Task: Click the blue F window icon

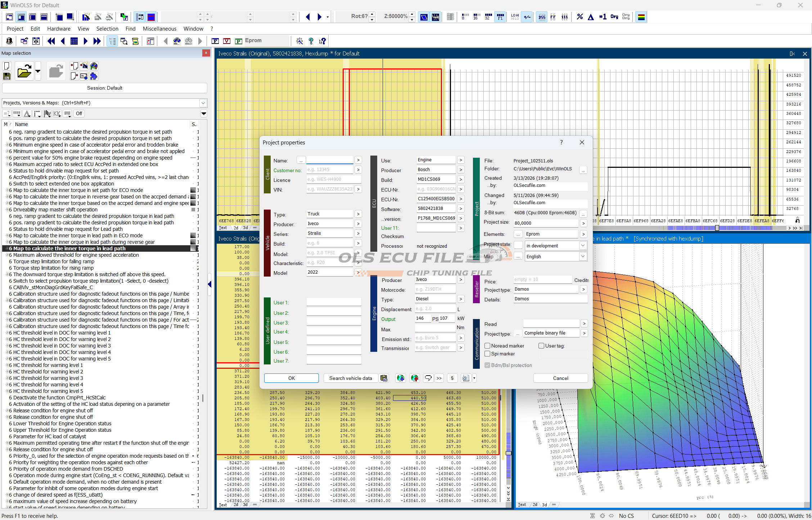Action: tap(215, 41)
